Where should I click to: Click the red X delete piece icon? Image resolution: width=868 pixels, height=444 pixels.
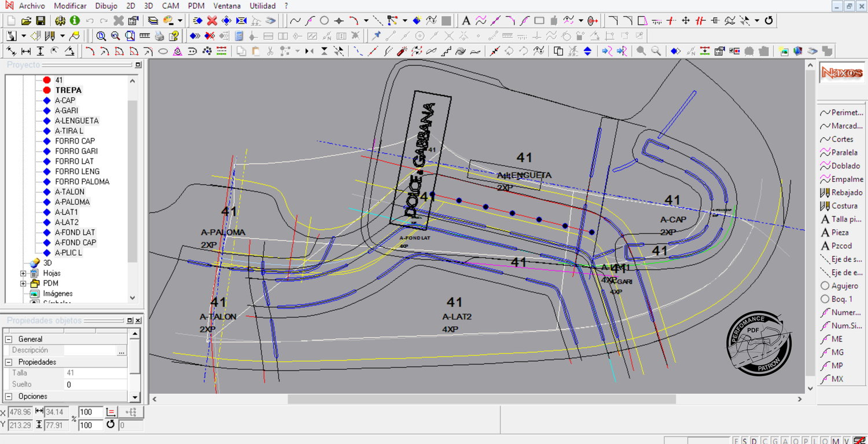pyautogui.click(x=212, y=21)
